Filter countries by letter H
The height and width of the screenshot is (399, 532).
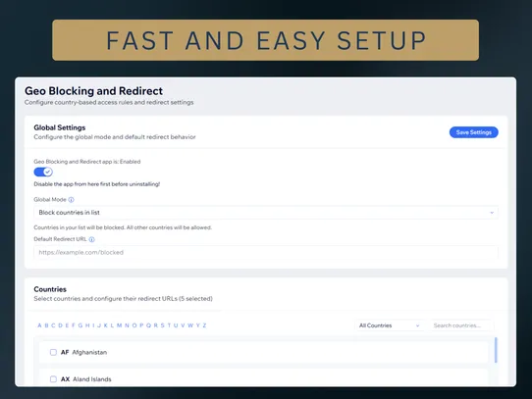coord(87,325)
